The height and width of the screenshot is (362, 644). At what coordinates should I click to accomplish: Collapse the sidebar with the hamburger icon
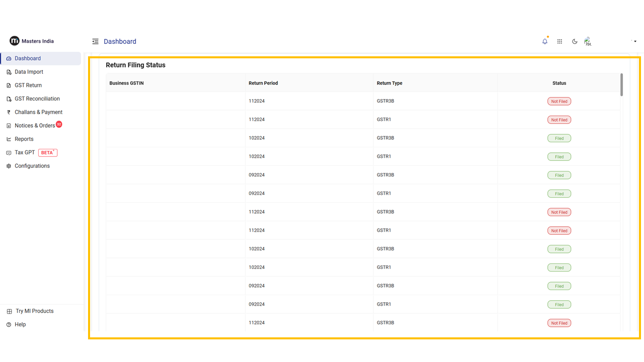95,42
